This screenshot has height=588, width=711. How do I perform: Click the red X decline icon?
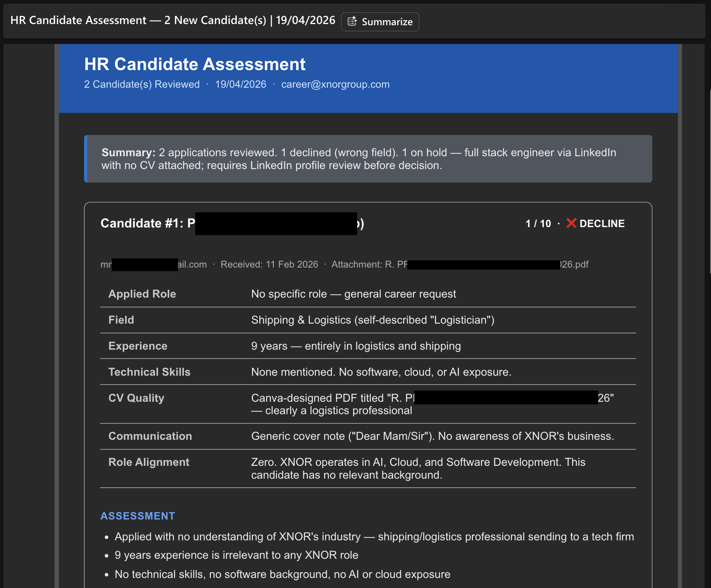571,223
